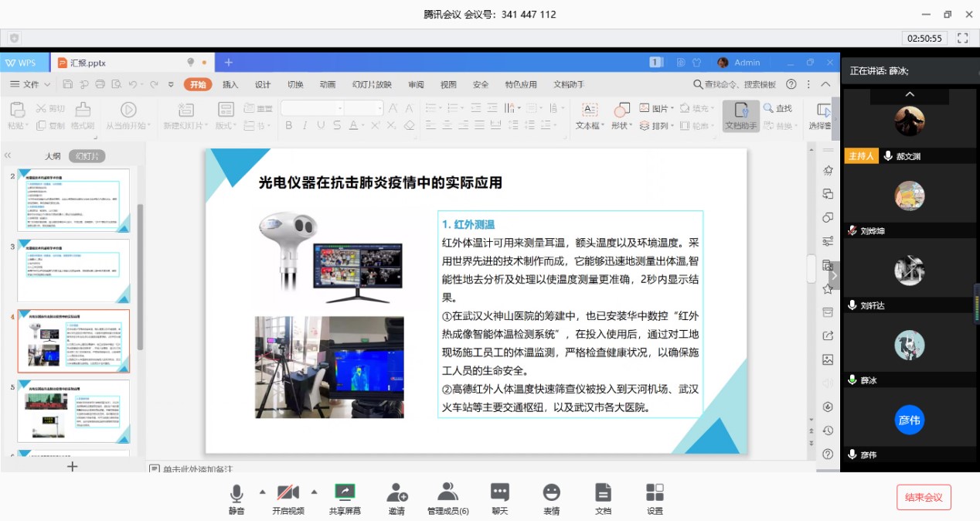Screen dimensions: 980x521
Task: Open meeting Settings icon
Action: point(655,492)
